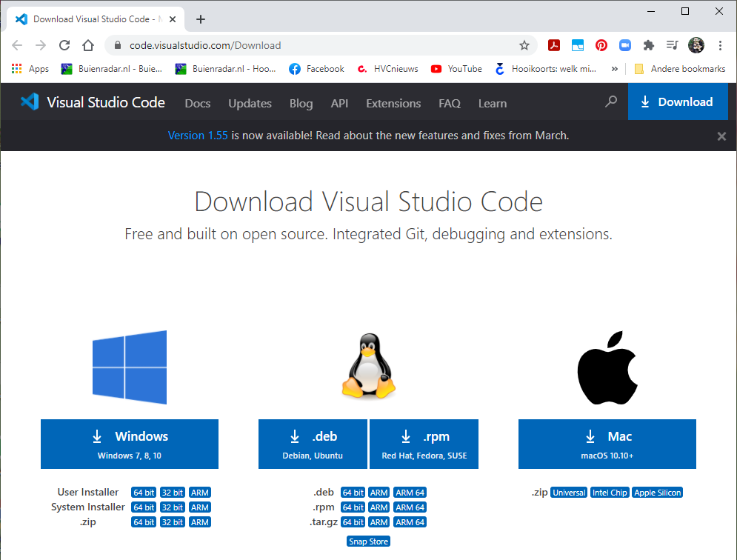Open the Apps bookmark shortcut
Viewport: 737px width, 560px height.
point(30,69)
